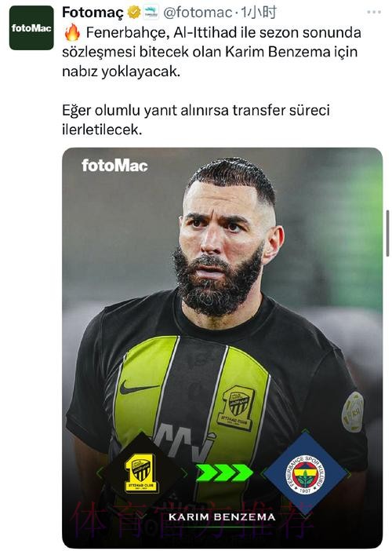
Task: Click the fire emoji in tweet
Action: coord(73,32)
